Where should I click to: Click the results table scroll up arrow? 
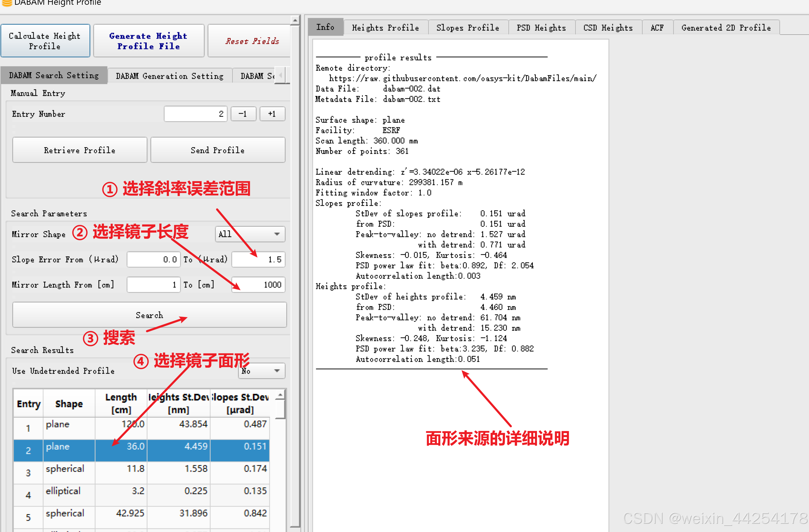pyautogui.click(x=280, y=395)
